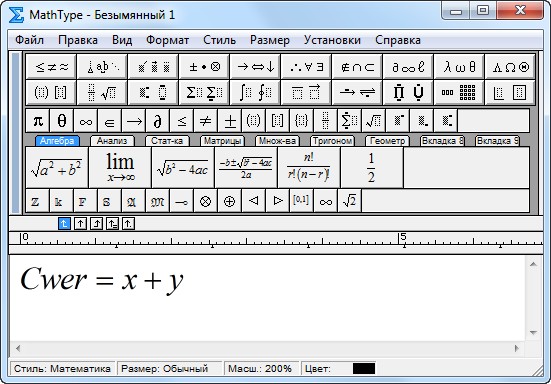Open lowercase Greek letters palette (λ ω θ)
Image resolution: width=551 pixels, height=384 pixels.
(459, 66)
